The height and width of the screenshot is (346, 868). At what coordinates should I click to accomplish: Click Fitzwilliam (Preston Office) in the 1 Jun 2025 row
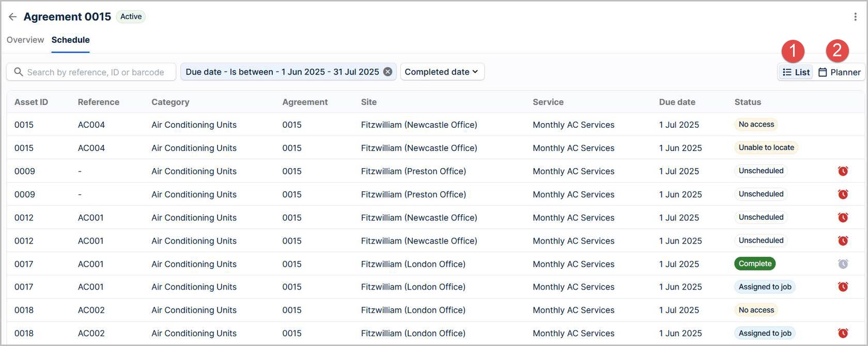click(413, 194)
